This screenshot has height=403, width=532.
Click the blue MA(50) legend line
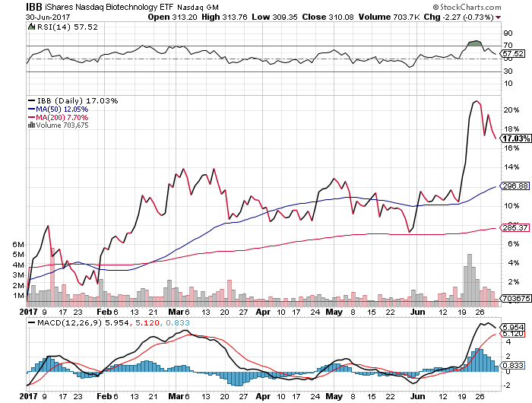click(32, 109)
